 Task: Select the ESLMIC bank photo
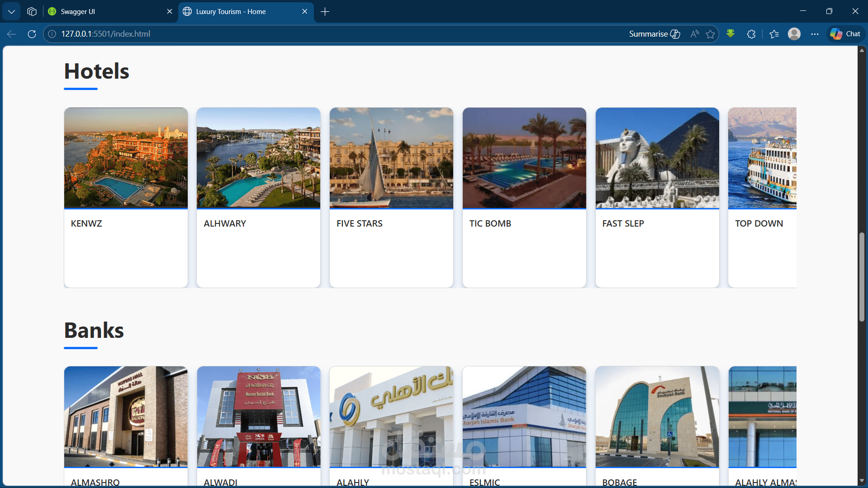click(x=524, y=417)
